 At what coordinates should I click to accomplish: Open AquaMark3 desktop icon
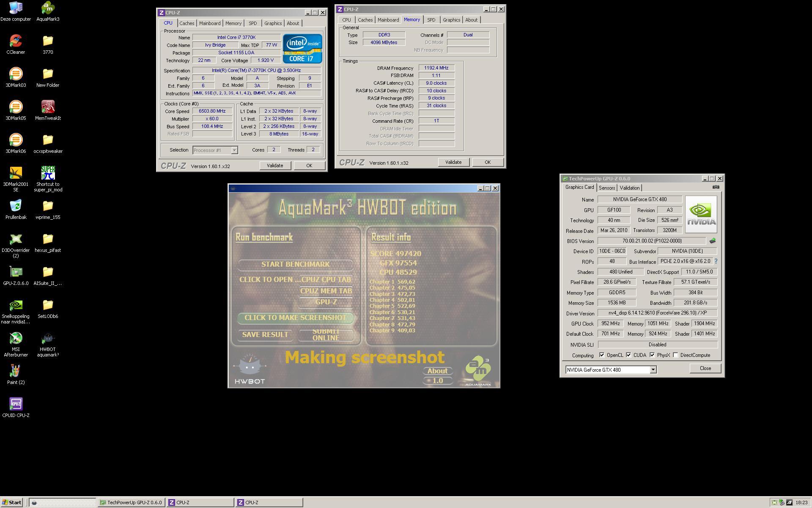(48, 11)
